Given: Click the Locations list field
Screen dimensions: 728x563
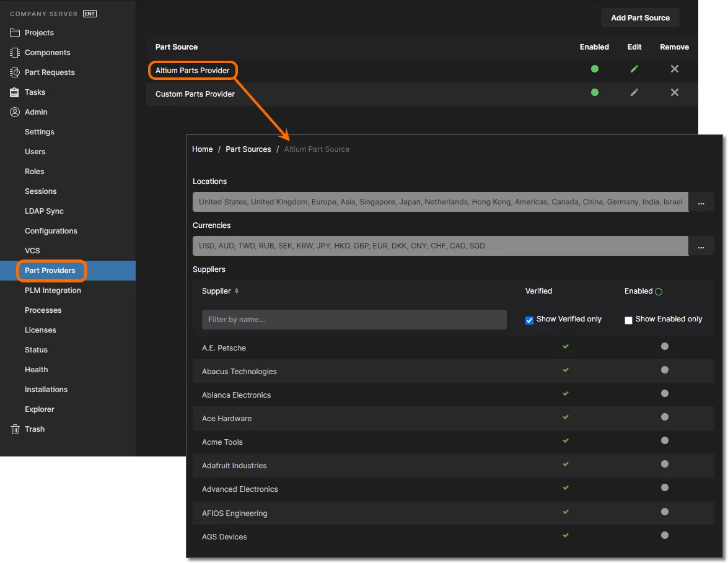Looking at the screenshot, I should [440, 202].
